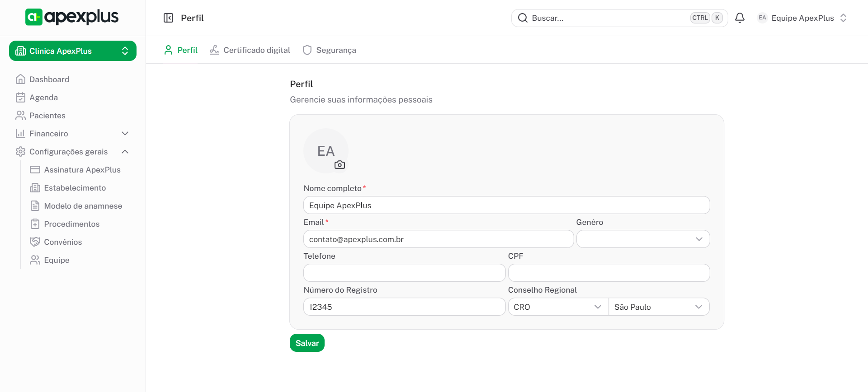Click the camera icon to change avatar
The image size is (868, 392).
tap(340, 165)
